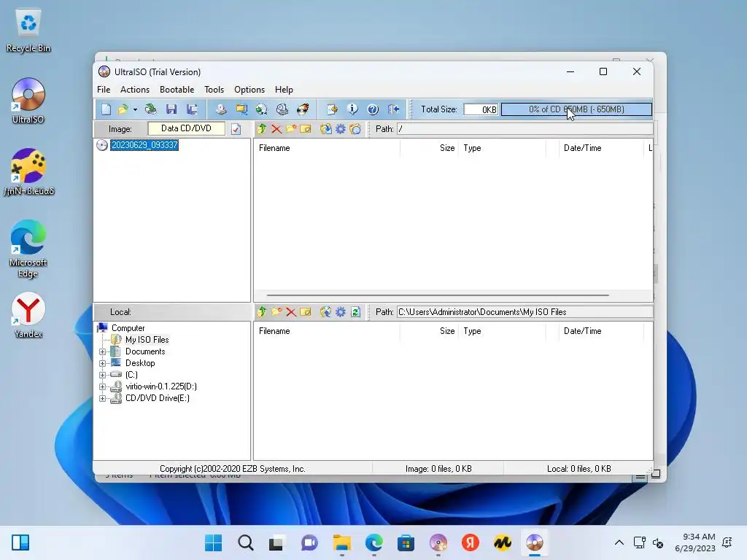Select the 20230629_093337 image tree node

pyautogui.click(x=144, y=145)
